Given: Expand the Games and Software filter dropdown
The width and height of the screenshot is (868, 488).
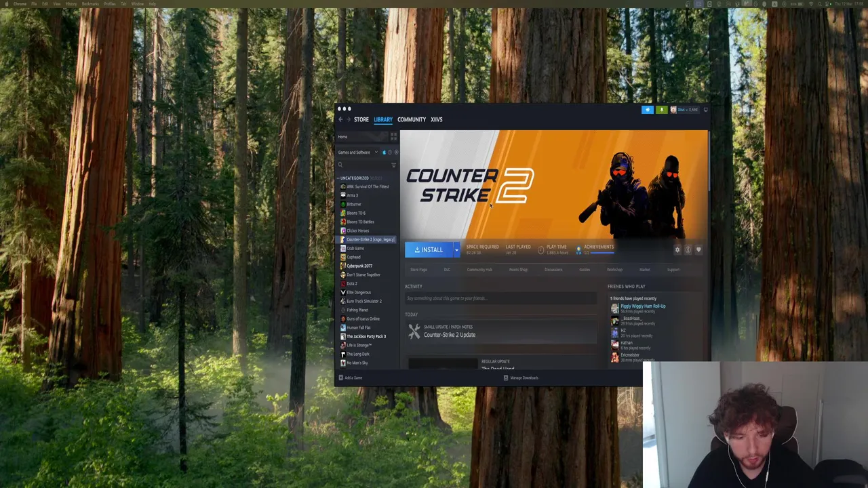Looking at the screenshot, I should (357, 152).
